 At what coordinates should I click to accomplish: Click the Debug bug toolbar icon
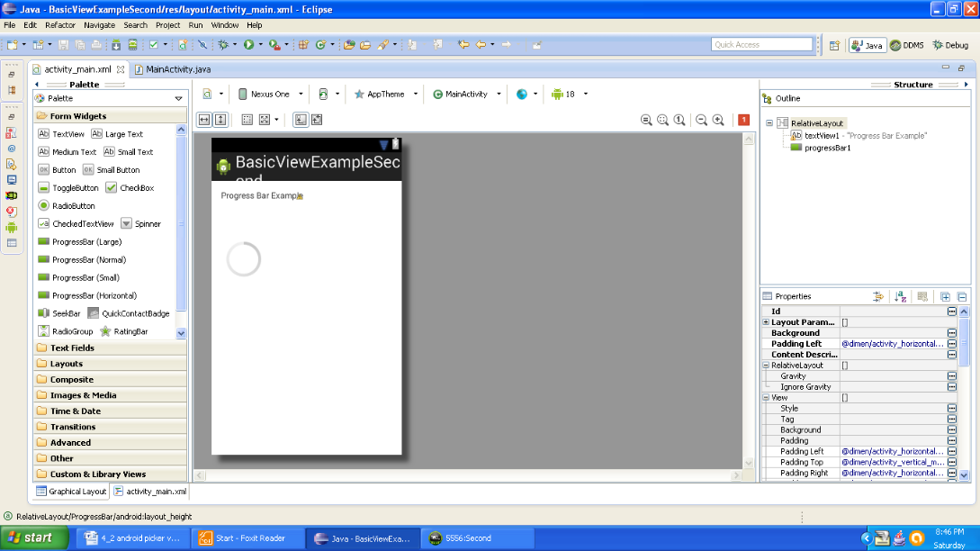pos(223,44)
